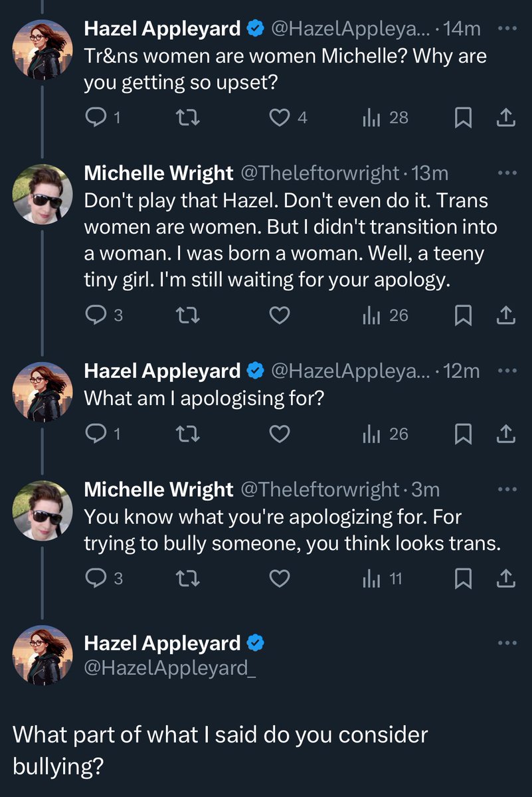This screenshot has height=797, width=532.
Task: Open more options on the main bottom tweet
Action: click(507, 643)
